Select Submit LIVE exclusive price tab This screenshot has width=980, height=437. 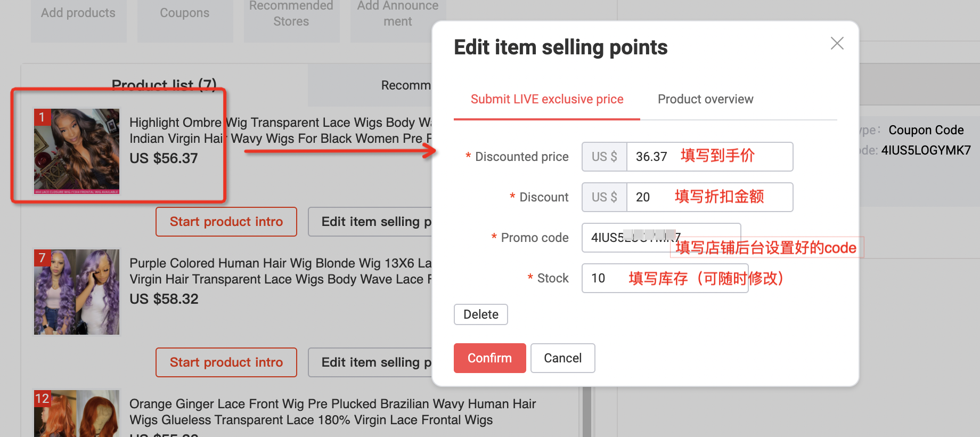point(547,99)
